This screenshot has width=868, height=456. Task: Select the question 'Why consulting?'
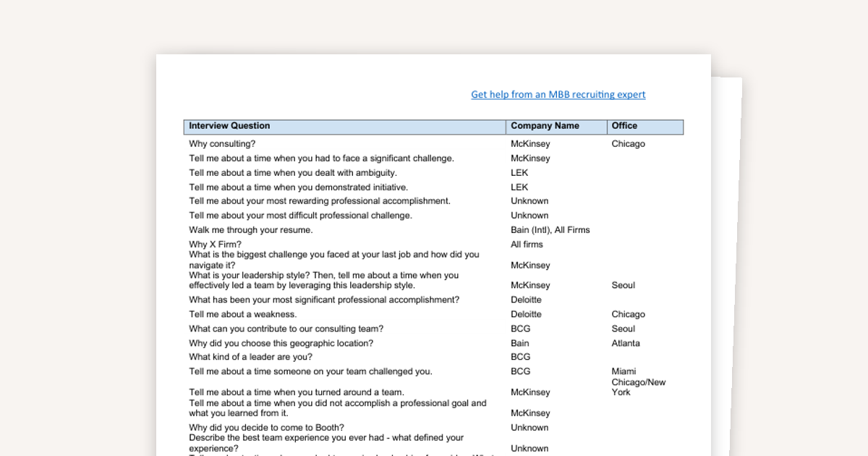(x=222, y=144)
